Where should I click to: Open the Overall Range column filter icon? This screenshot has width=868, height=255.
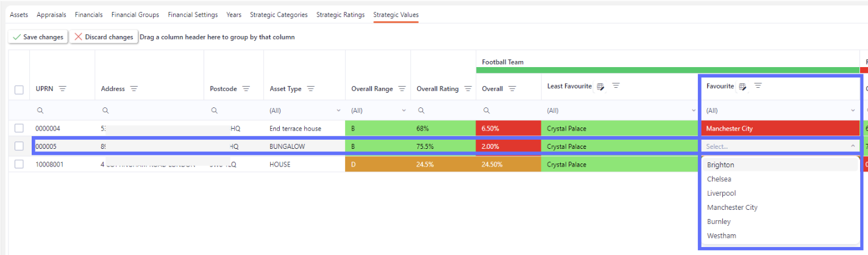pos(402,89)
